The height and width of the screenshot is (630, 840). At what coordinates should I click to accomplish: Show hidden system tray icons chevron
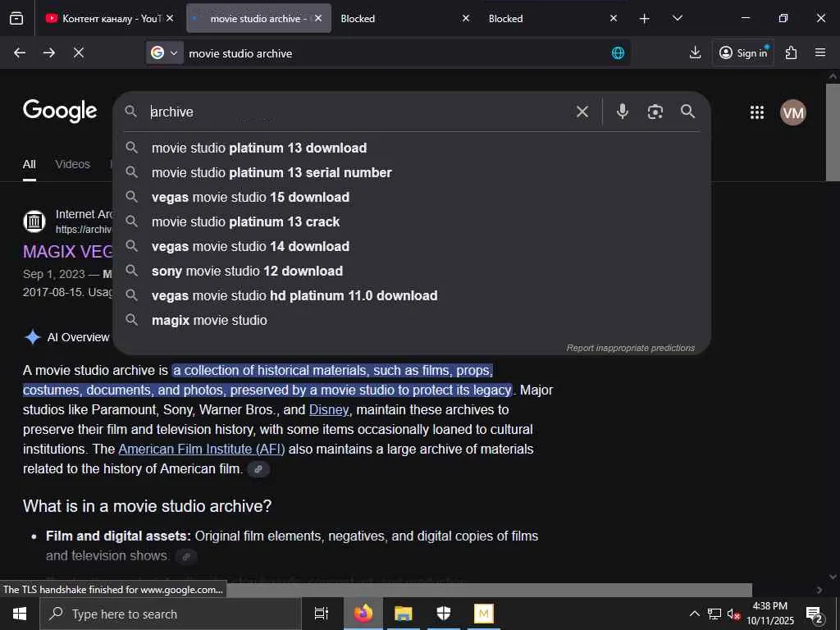(694, 614)
